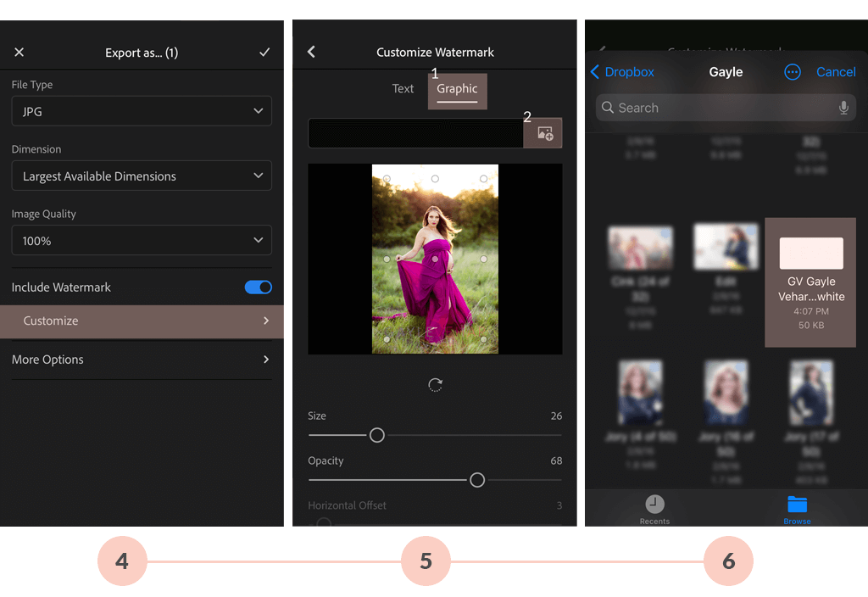This screenshot has height=597, width=868.
Task: Tap the microphone icon in search
Action: coord(843,108)
